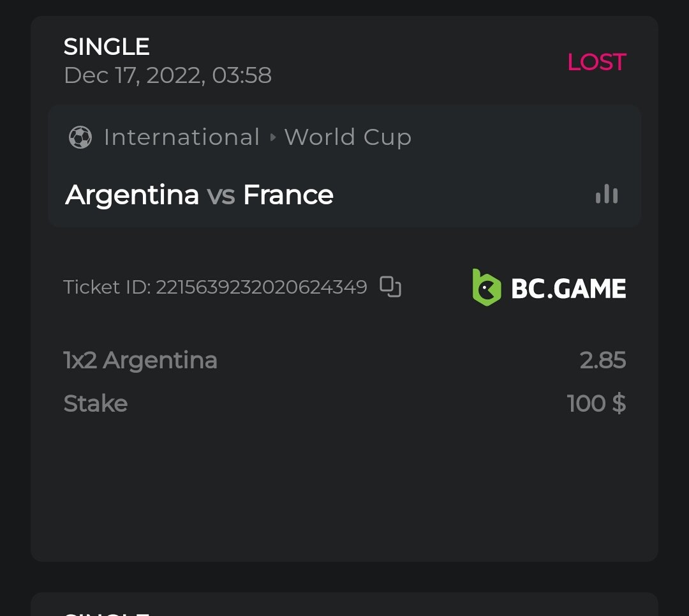Select the Ticket ID number text
Screen dimensions: 689x616
tap(262, 287)
